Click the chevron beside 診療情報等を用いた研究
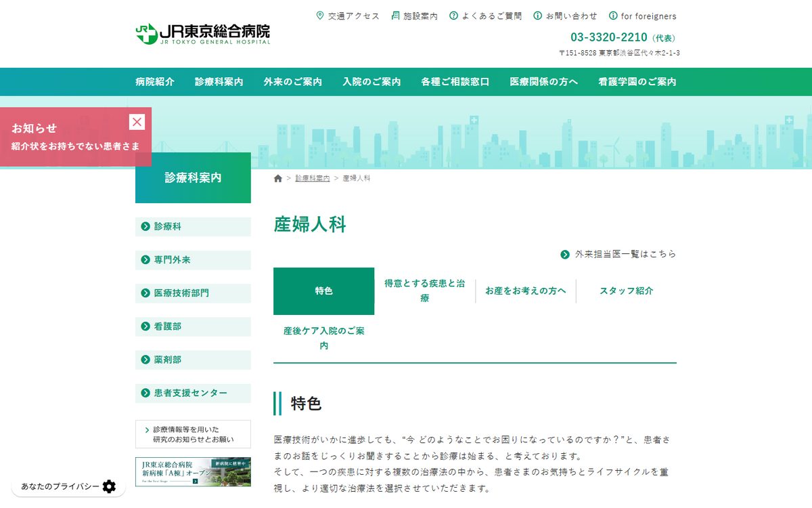The width and height of the screenshot is (812, 508). [147, 429]
